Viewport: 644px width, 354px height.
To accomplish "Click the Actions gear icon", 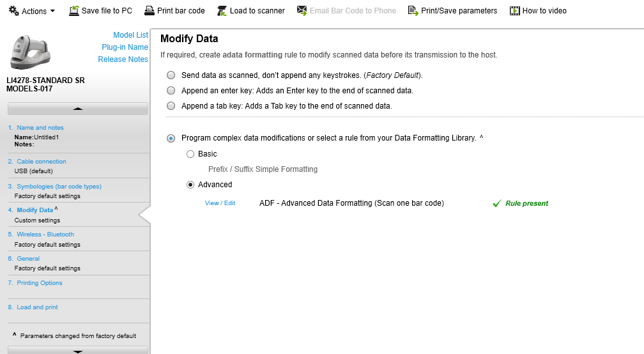I will click(x=13, y=11).
